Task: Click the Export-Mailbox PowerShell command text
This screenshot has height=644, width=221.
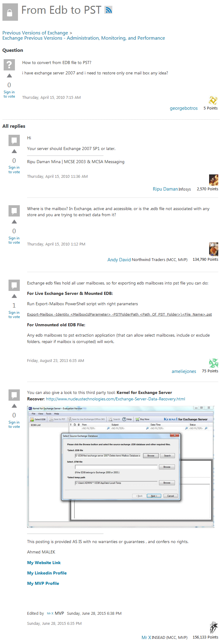Action: [119, 314]
